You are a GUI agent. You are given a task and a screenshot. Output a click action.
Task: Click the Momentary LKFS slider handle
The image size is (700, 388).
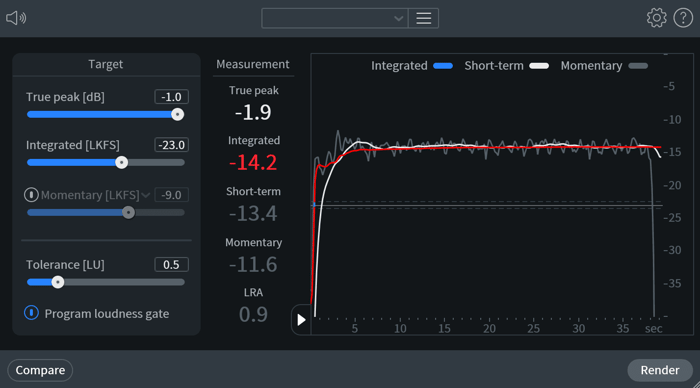(x=129, y=213)
